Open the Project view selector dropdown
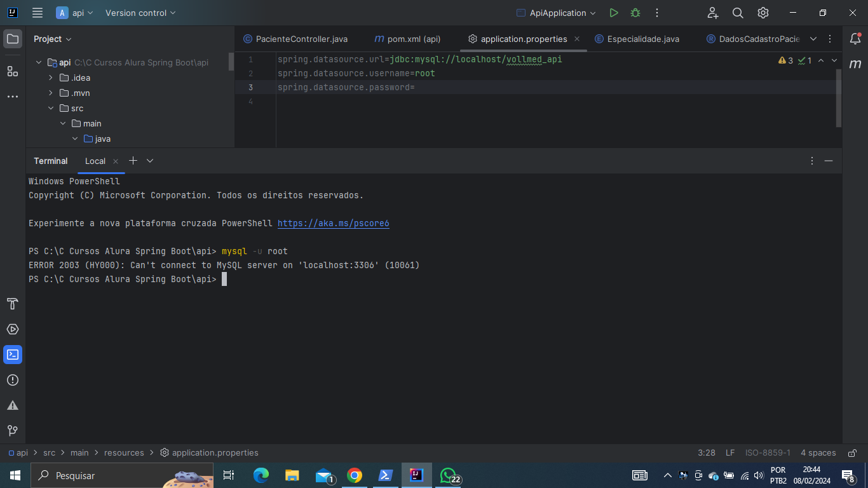The height and width of the screenshot is (488, 868). 53,39
